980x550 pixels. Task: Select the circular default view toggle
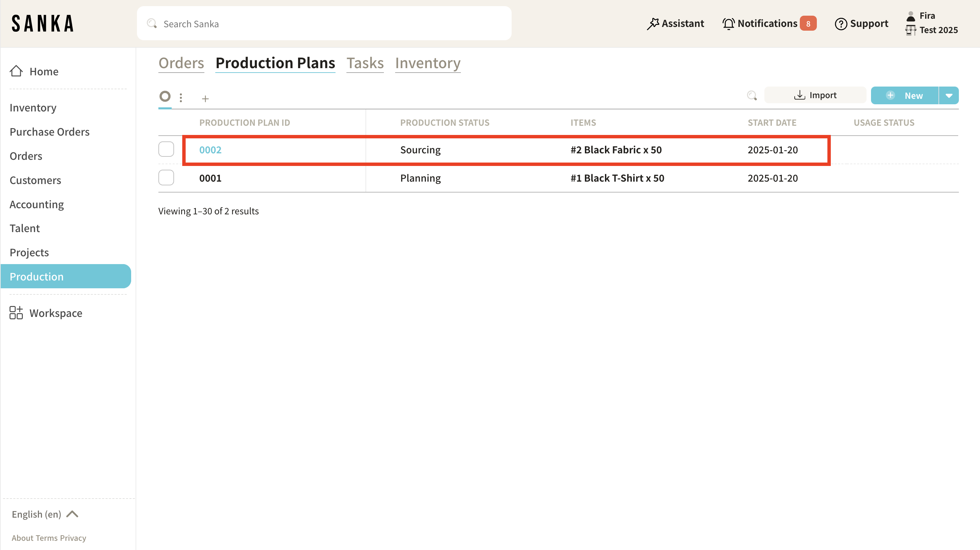click(x=165, y=96)
